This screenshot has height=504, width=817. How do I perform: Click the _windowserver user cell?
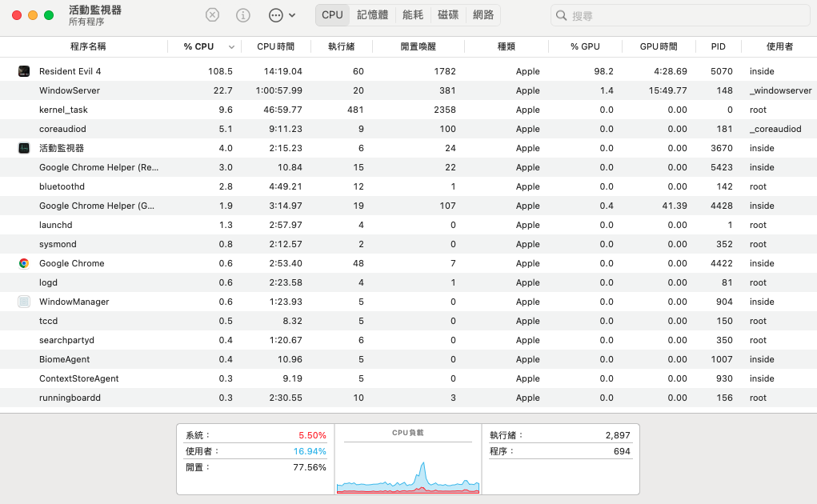point(780,90)
